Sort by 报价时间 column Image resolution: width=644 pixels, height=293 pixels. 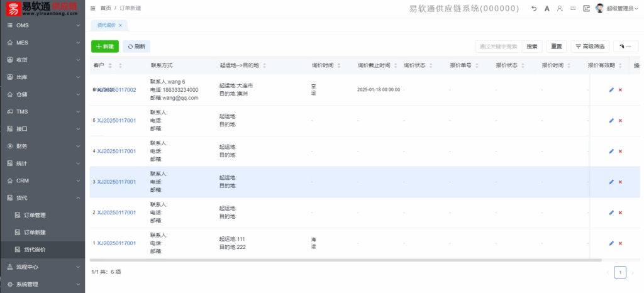click(x=569, y=65)
